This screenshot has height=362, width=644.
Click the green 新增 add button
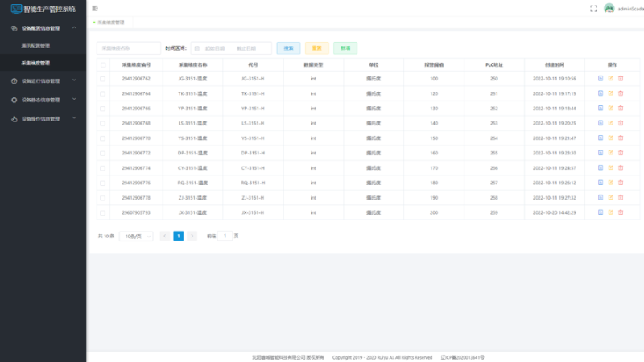tap(345, 48)
